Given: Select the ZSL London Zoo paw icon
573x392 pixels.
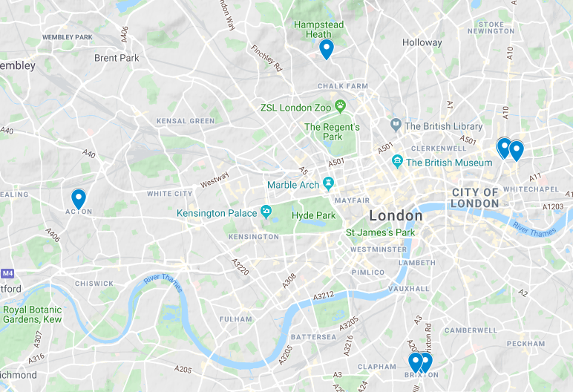Looking at the screenshot, I should point(340,106).
